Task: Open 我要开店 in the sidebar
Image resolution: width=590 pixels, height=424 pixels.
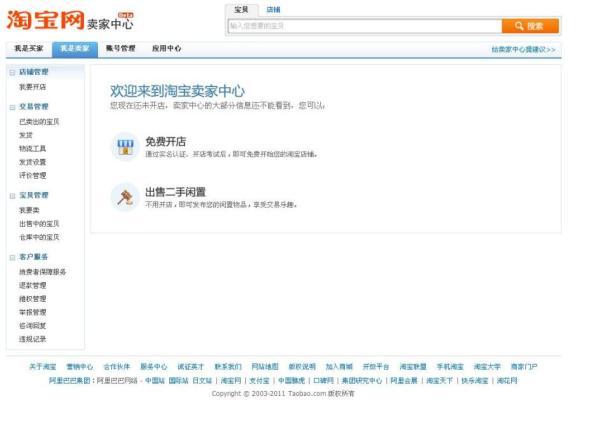Action: [x=32, y=87]
